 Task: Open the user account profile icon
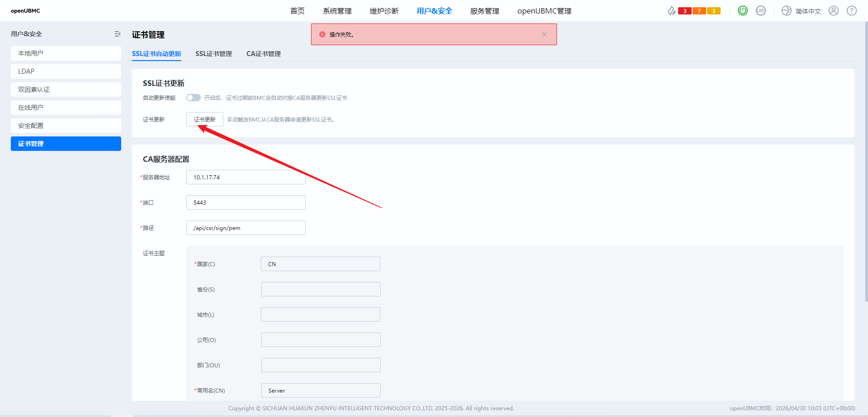834,10
